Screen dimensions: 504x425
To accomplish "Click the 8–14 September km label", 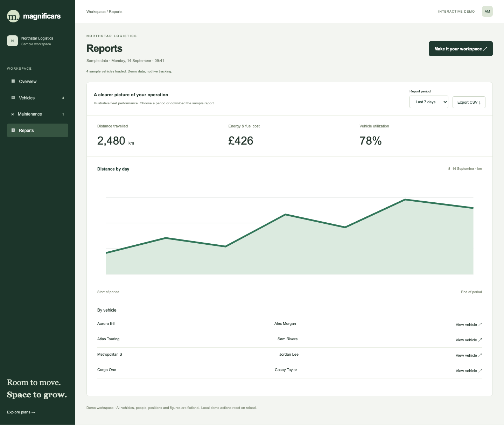I will pos(465,169).
